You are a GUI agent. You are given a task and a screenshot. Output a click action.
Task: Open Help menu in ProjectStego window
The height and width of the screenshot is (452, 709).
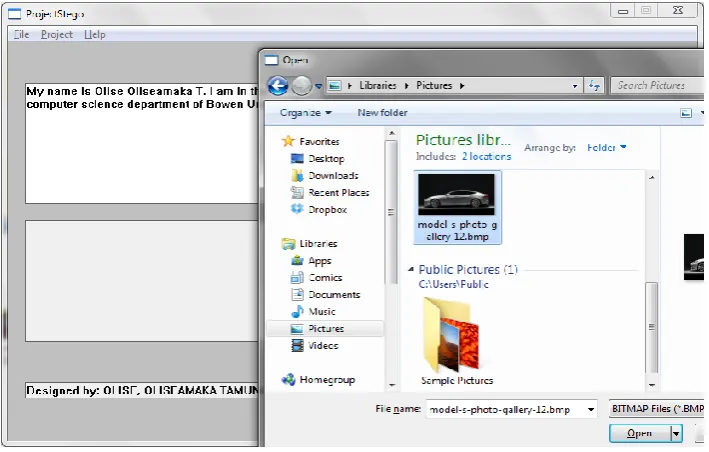[x=95, y=34]
